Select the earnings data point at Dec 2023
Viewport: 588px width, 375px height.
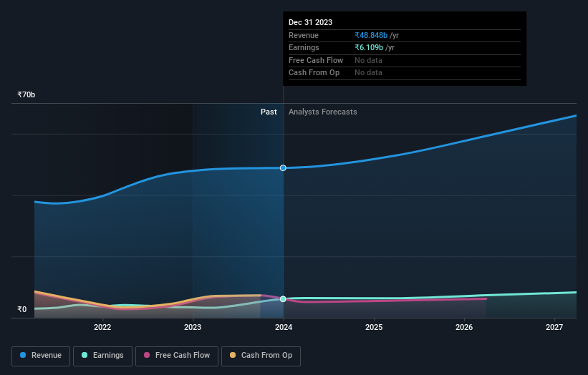pos(283,299)
